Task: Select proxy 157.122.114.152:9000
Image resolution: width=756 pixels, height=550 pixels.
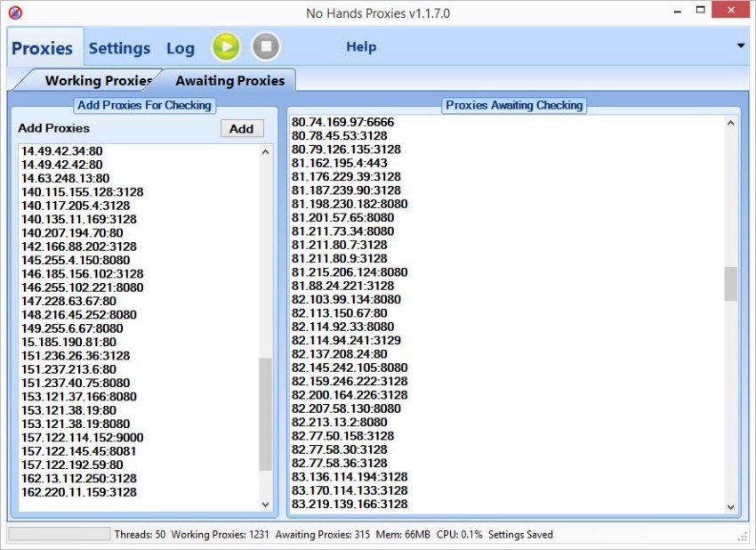Action: point(83,438)
